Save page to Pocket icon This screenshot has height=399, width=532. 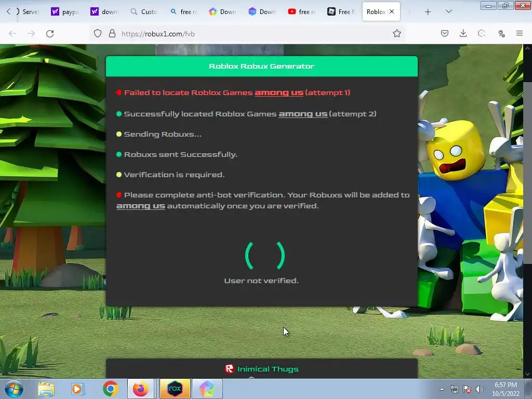(x=445, y=33)
